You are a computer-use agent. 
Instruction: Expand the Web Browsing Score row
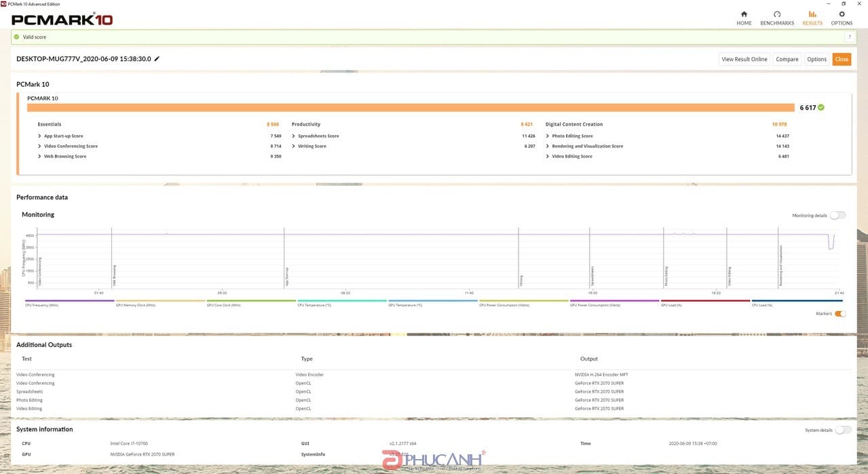tap(40, 156)
